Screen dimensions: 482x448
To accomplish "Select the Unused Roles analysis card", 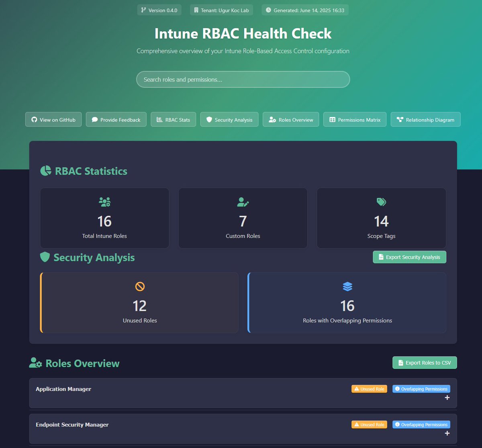I will 139,303.
